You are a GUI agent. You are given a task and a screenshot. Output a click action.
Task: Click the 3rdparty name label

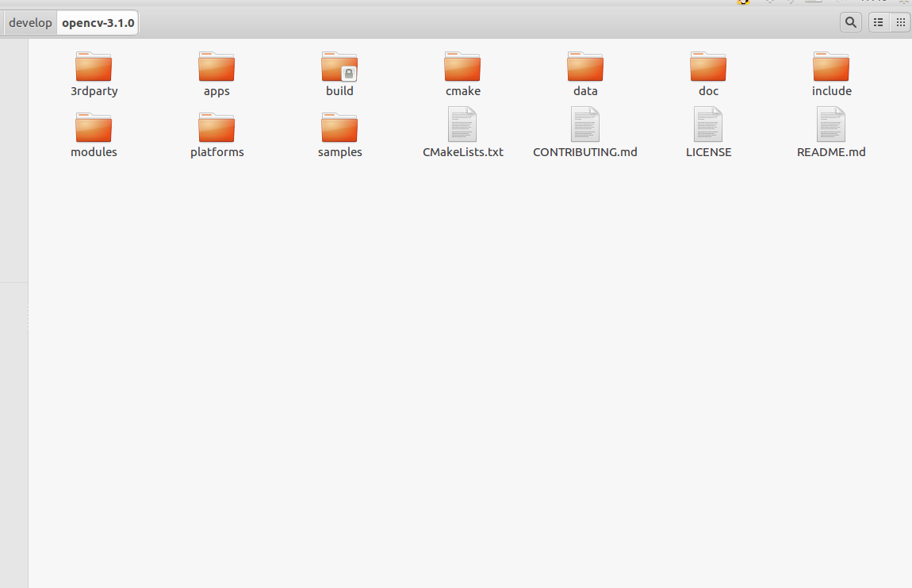(x=94, y=91)
